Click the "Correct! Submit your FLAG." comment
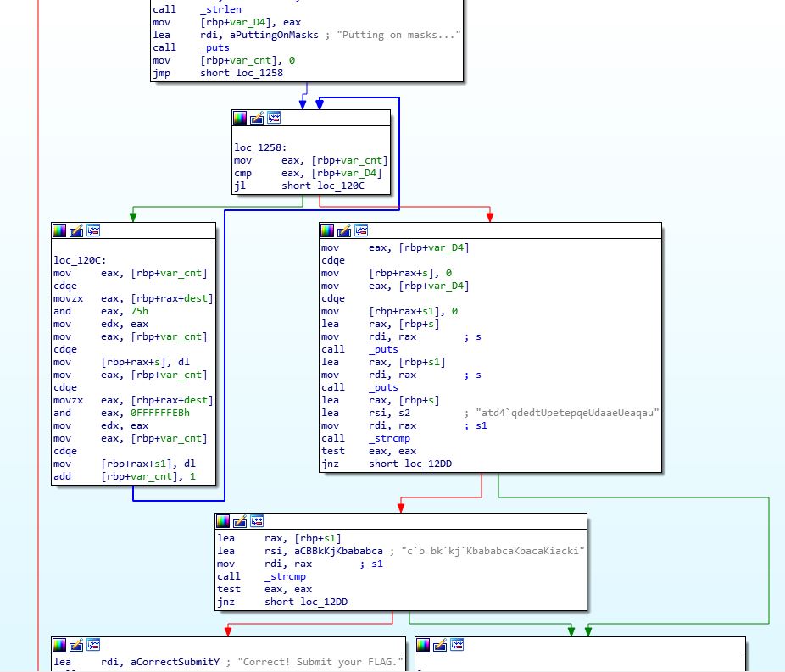Image resolution: width=785 pixels, height=672 pixels. (x=320, y=662)
